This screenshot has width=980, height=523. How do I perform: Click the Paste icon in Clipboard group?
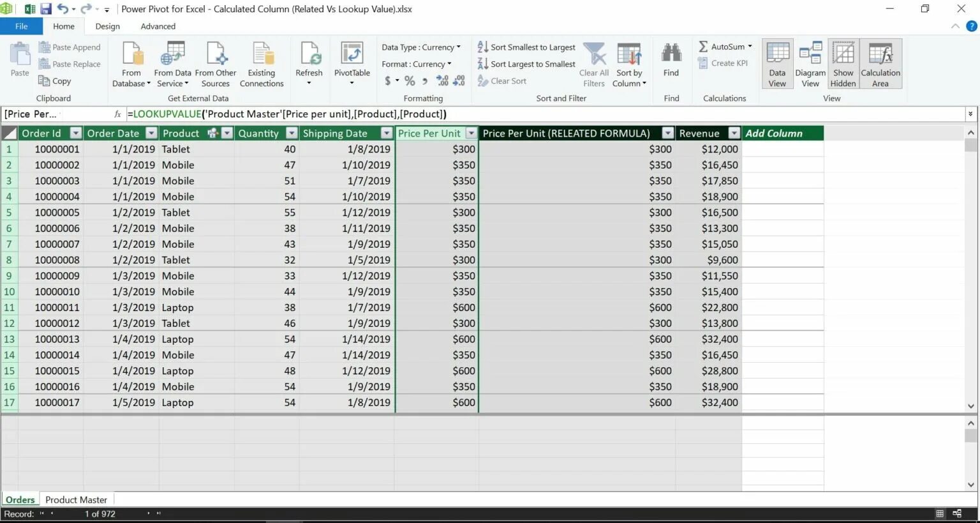(x=20, y=54)
